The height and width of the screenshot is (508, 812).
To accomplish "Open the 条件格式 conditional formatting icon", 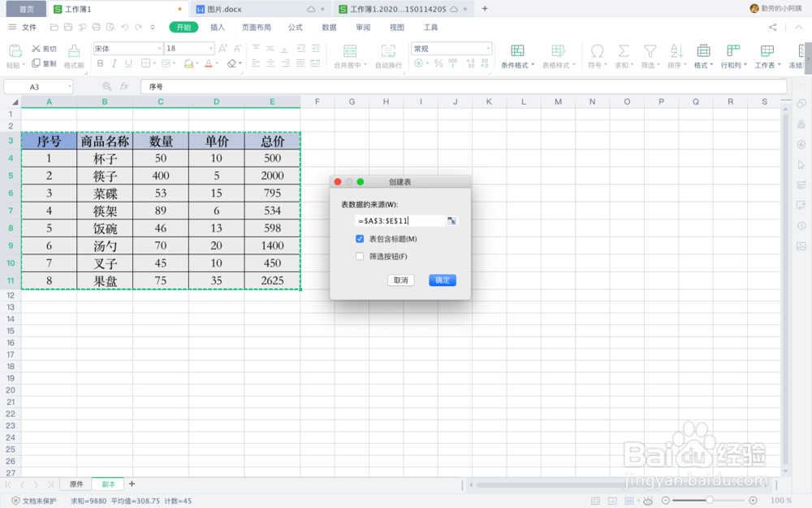I will (x=516, y=50).
